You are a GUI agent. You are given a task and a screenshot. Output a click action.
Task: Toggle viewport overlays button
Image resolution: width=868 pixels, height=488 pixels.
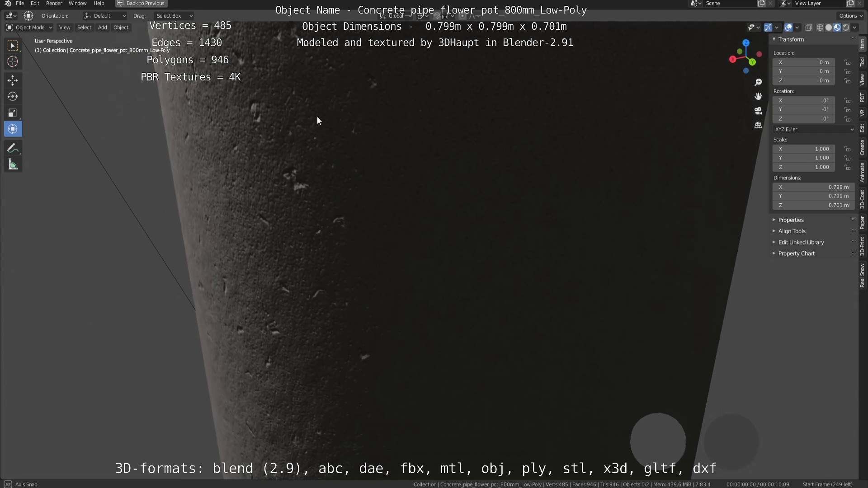(788, 28)
